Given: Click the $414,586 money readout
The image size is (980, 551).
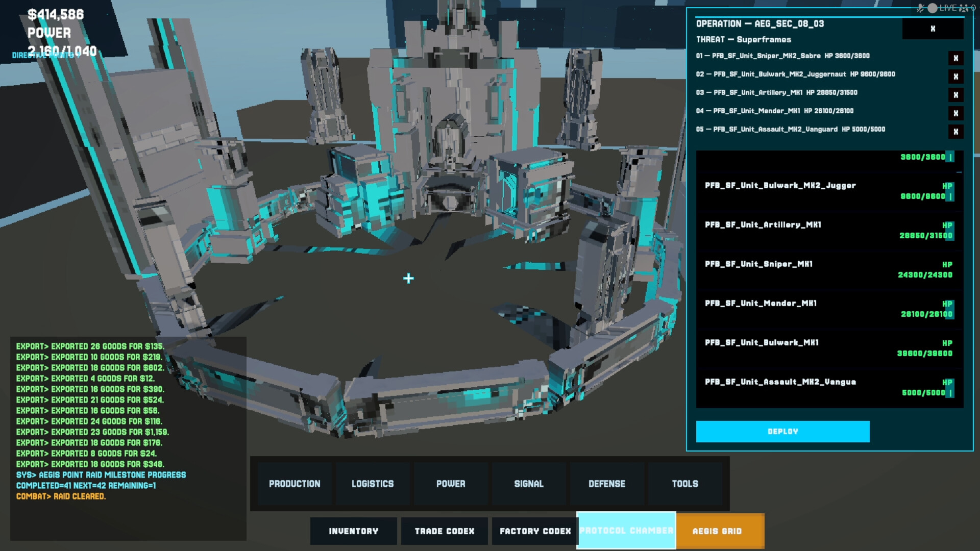Looking at the screenshot, I should point(56,15).
